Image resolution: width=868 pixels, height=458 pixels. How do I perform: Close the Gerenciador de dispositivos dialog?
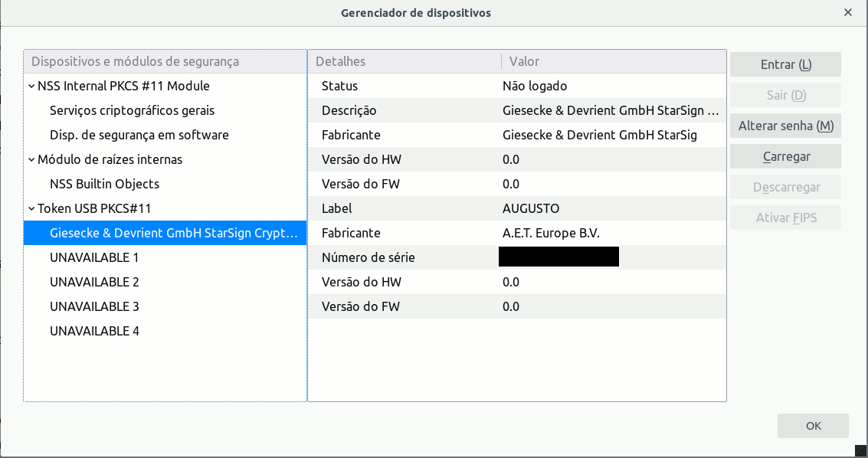coord(847,12)
